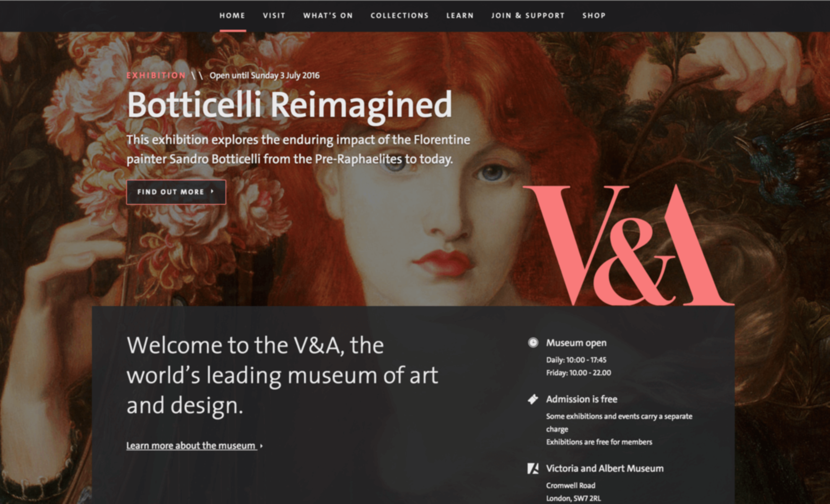Open the Collections navigation item
This screenshot has height=504, width=830.
pos(400,15)
